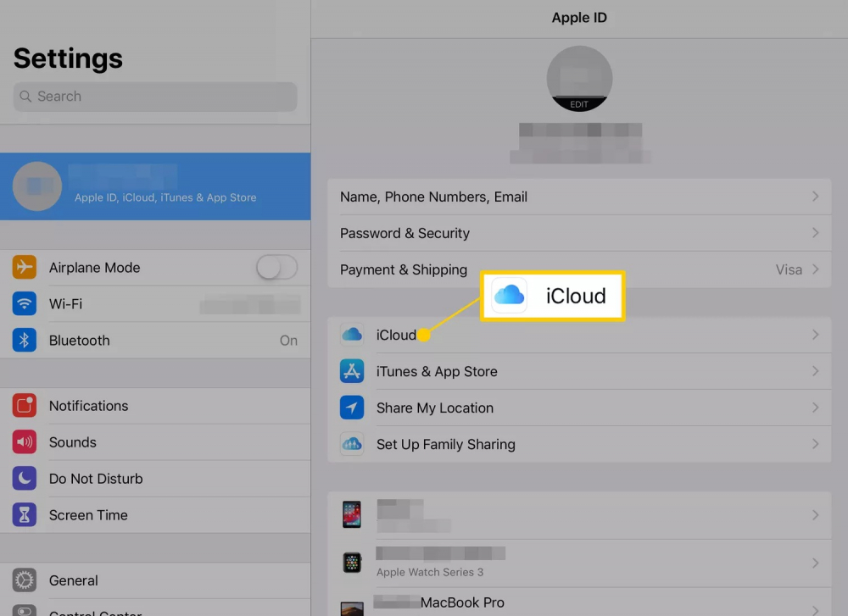Click the Notifications bell icon
The width and height of the screenshot is (848, 616).
[x=24, y=405]
